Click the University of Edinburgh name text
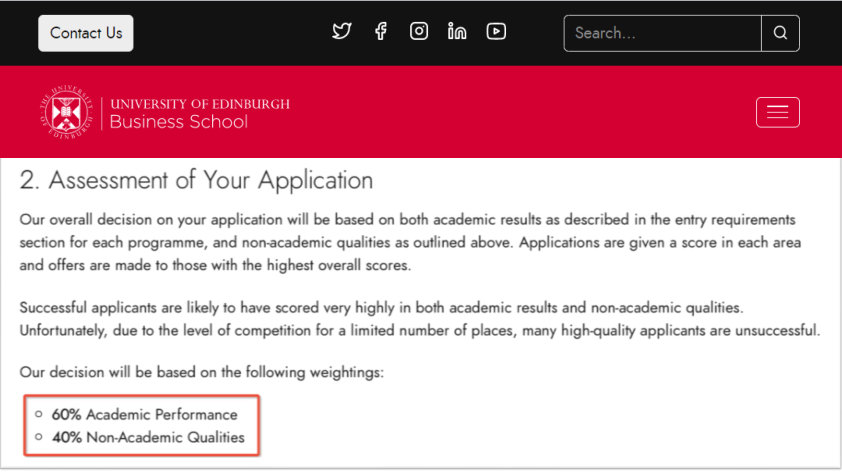Viewport: 842px width, 474px height. (200, 103)
